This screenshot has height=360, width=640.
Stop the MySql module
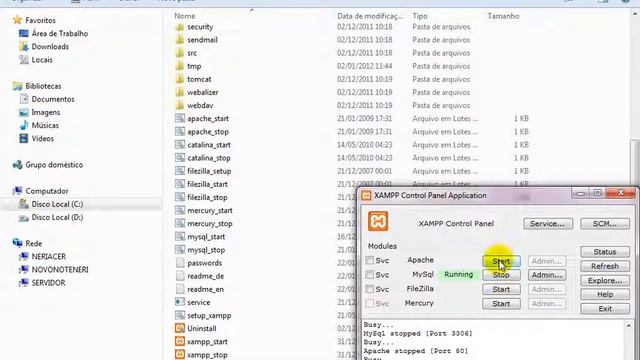click(501, 275)
